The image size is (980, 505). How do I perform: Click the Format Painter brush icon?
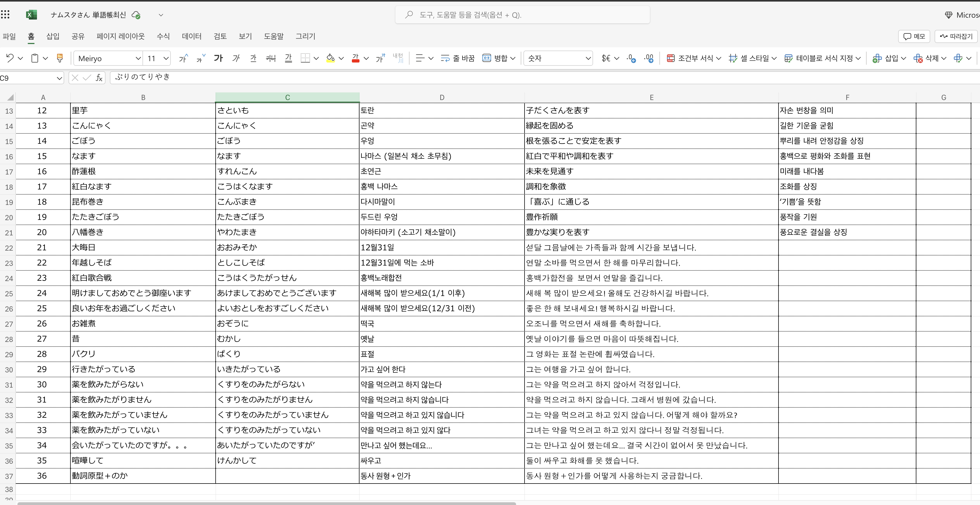tap(59, 58)
